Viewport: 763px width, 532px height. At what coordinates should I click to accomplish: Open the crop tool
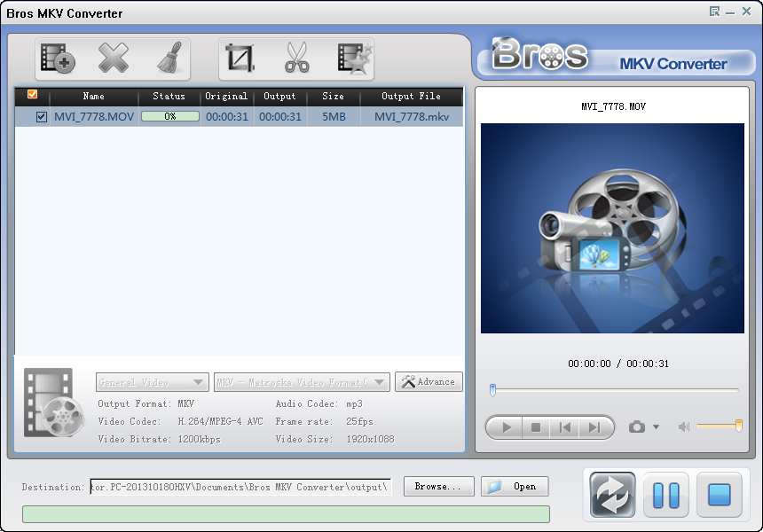click(240, 59)
